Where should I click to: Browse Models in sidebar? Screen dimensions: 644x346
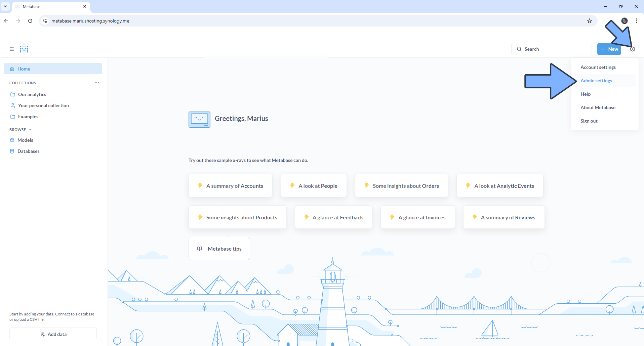[x=53, y=140]
